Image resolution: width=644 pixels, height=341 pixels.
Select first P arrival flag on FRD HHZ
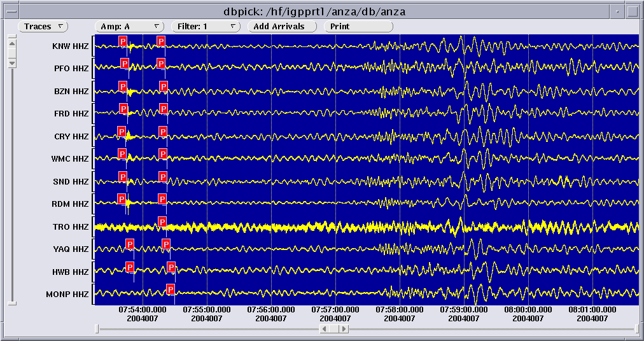pos(123,108)
